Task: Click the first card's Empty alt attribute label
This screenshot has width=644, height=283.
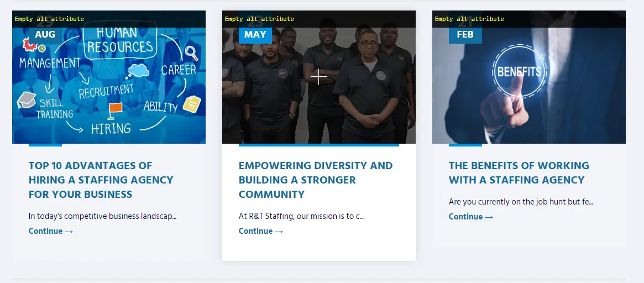Action: [49, 19]
